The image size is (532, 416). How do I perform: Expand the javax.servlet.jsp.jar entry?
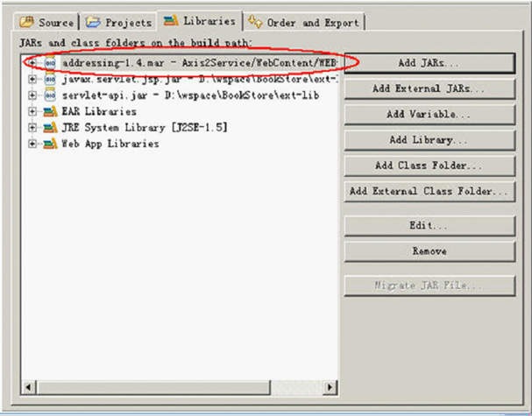click(x=32, y=79)
